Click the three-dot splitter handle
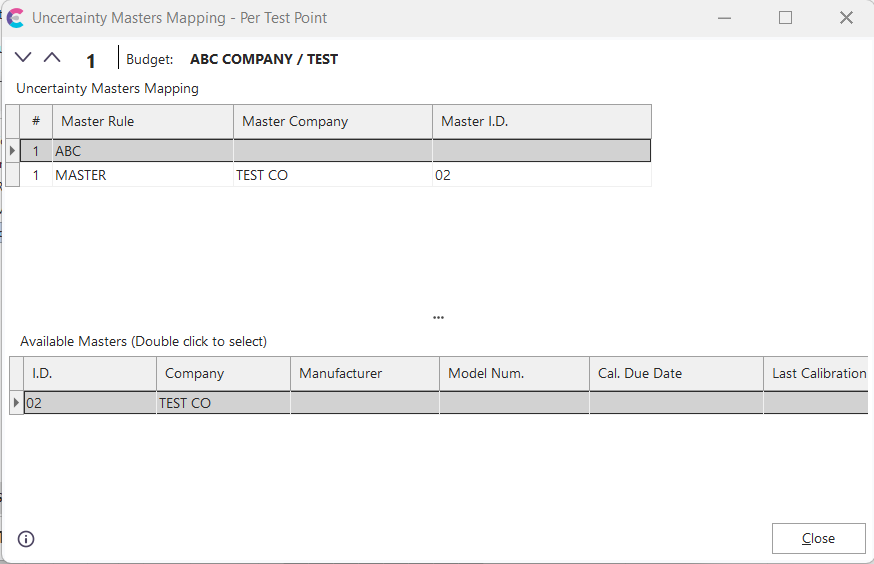874x564 pixels. tap(438, 317)
